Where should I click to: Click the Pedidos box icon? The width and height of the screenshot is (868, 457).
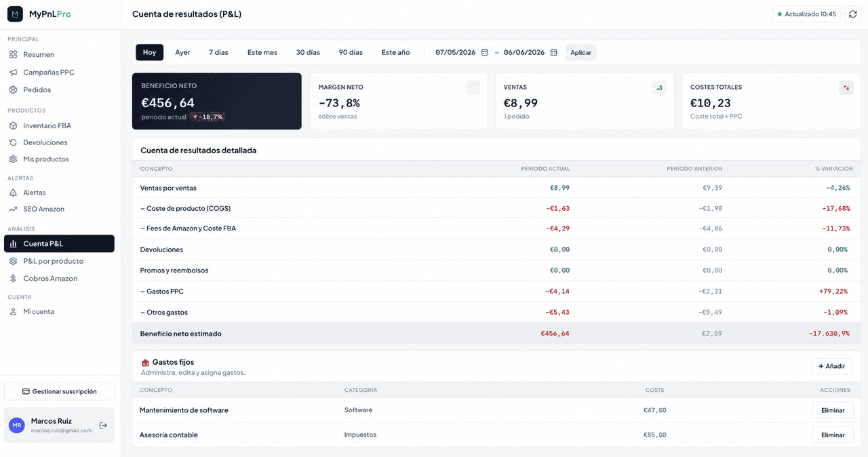point(13,90)
